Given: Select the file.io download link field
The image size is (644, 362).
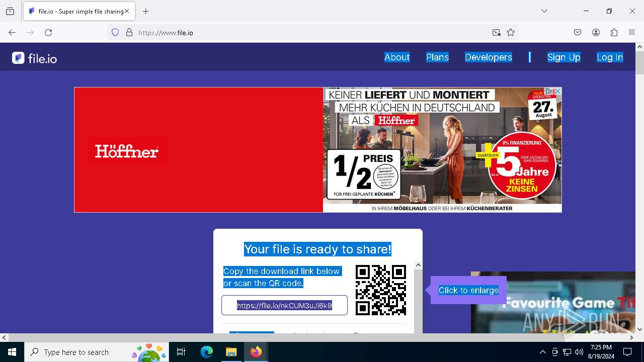Looking at the screenshot, I should (x=284, y=305).
